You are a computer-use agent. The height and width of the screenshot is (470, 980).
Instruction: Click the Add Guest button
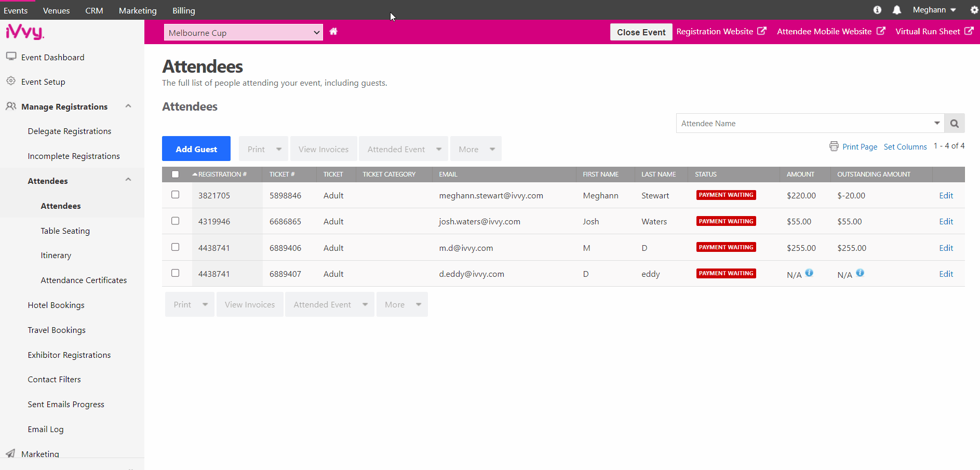(x=196, y=149)
